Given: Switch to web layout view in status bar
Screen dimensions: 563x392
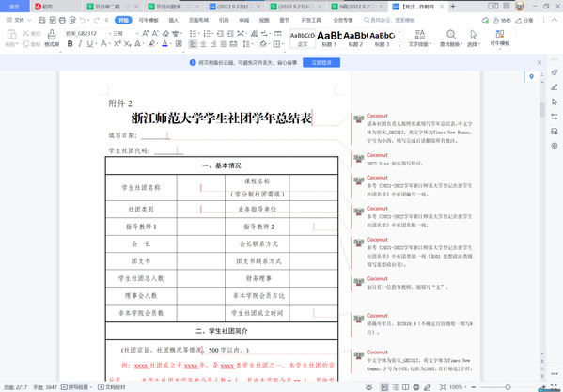Looking at the screenshot, I should point(416,387).
